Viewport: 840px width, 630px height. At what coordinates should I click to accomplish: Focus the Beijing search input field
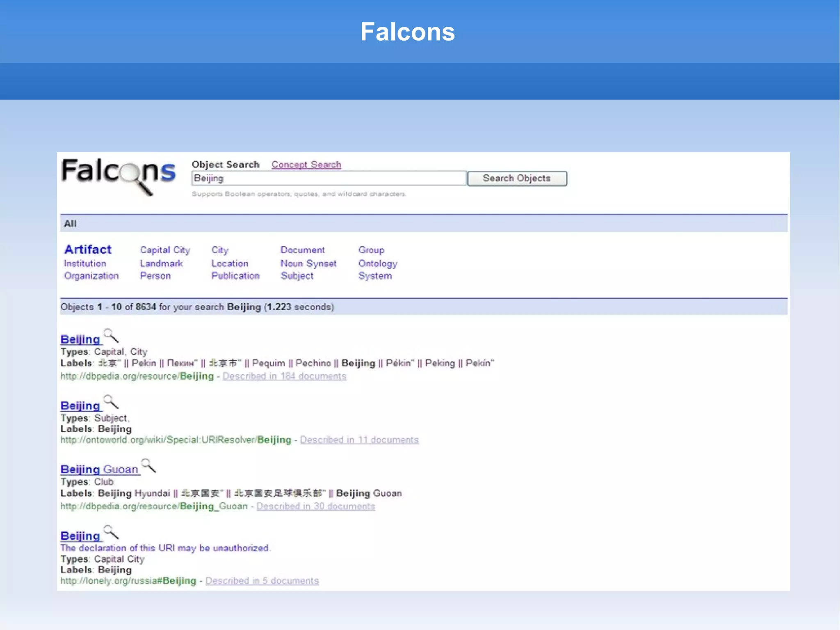pyautogui.click(x=329, y=179)
